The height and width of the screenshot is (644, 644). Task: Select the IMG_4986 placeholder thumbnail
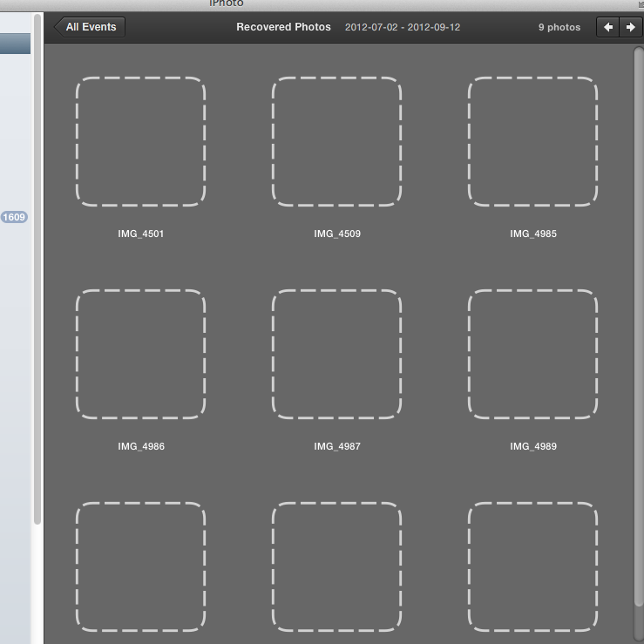pyautogui.click(x=140, y=354)
